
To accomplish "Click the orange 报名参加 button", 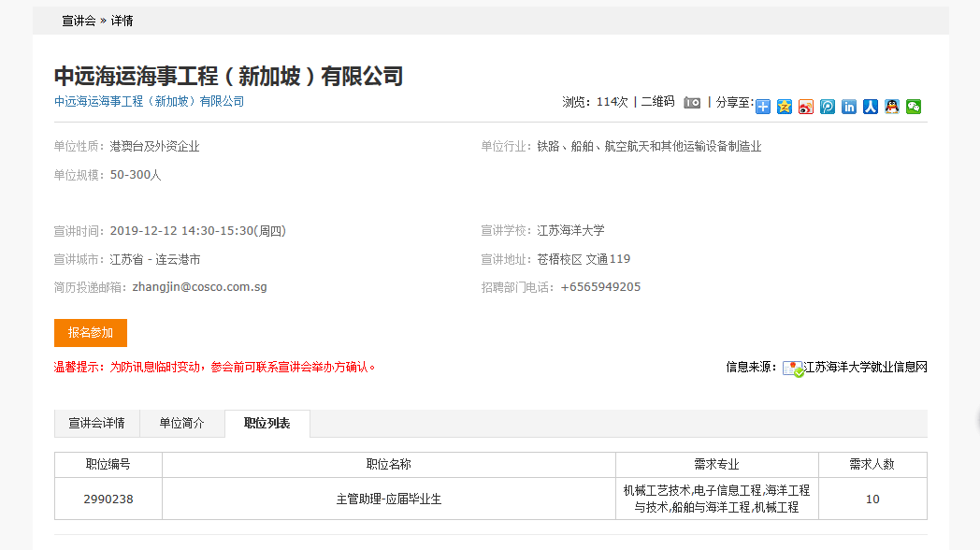I will pyautogui.click(x=91, y=332).
